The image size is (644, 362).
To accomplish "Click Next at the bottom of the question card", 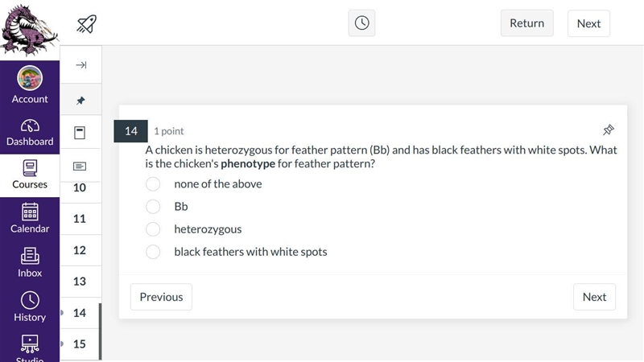I will click(x=594, y=297).
